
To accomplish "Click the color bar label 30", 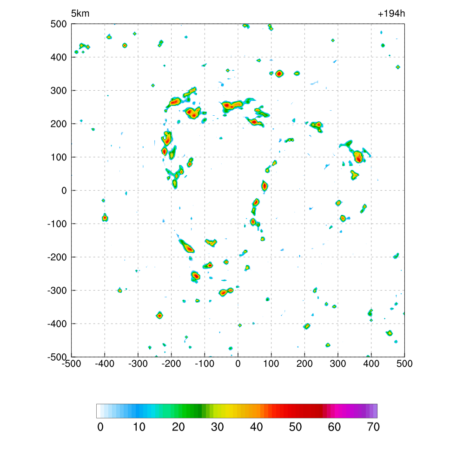I will (218, 427).
